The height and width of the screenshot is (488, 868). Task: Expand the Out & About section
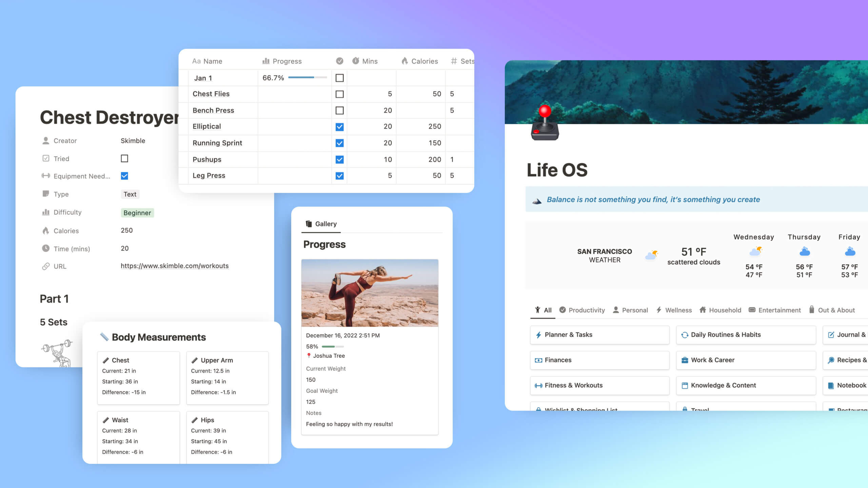tap(835, 309)
